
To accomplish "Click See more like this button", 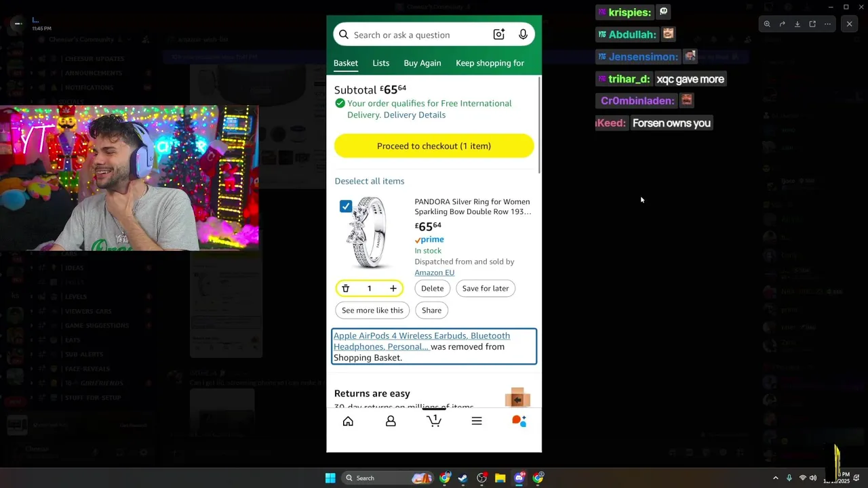I will [372, 310].
